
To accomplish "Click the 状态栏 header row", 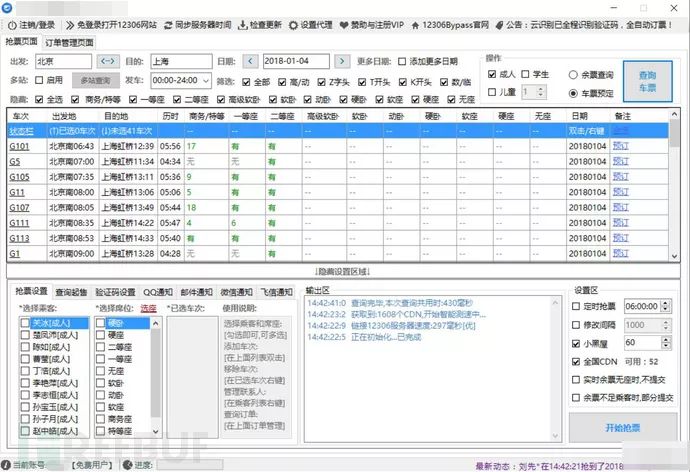I will click(338, 131).
